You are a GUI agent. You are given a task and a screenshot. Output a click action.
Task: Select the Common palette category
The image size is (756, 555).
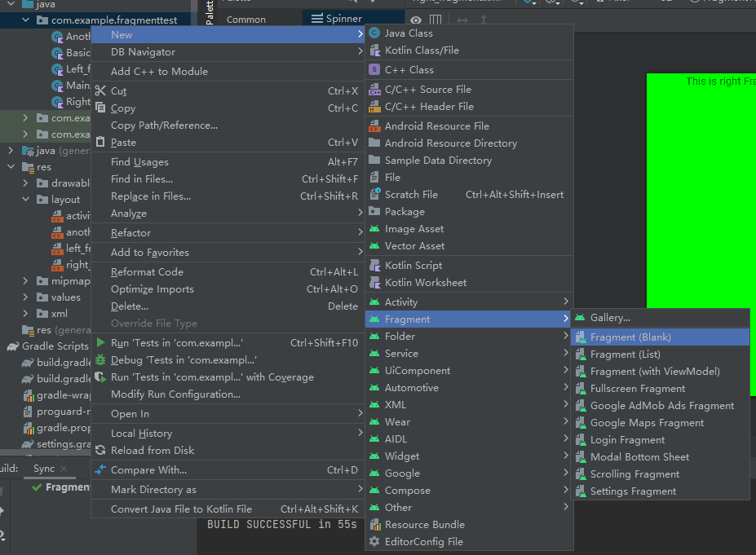[246, 20]
